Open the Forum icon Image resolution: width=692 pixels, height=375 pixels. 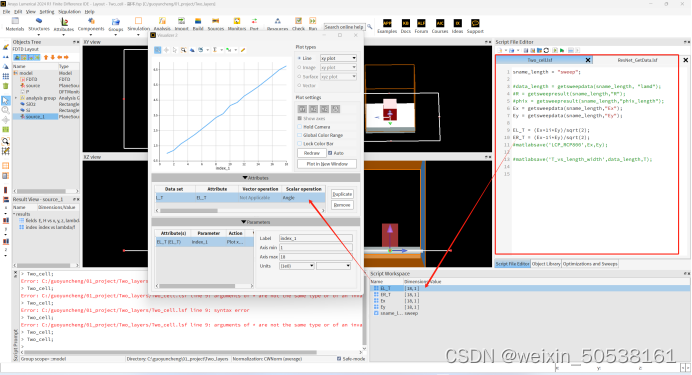point(421,23)
